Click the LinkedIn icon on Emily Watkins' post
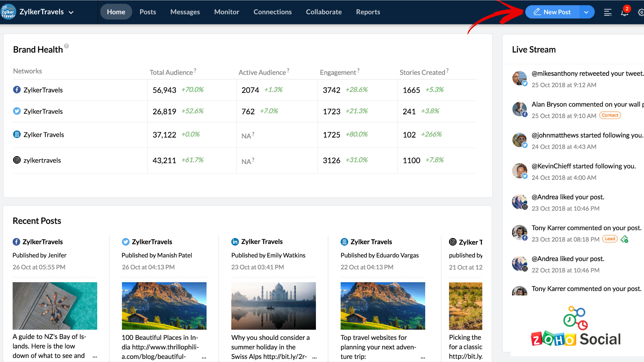644x362 pixels. [x=235, y=242]
